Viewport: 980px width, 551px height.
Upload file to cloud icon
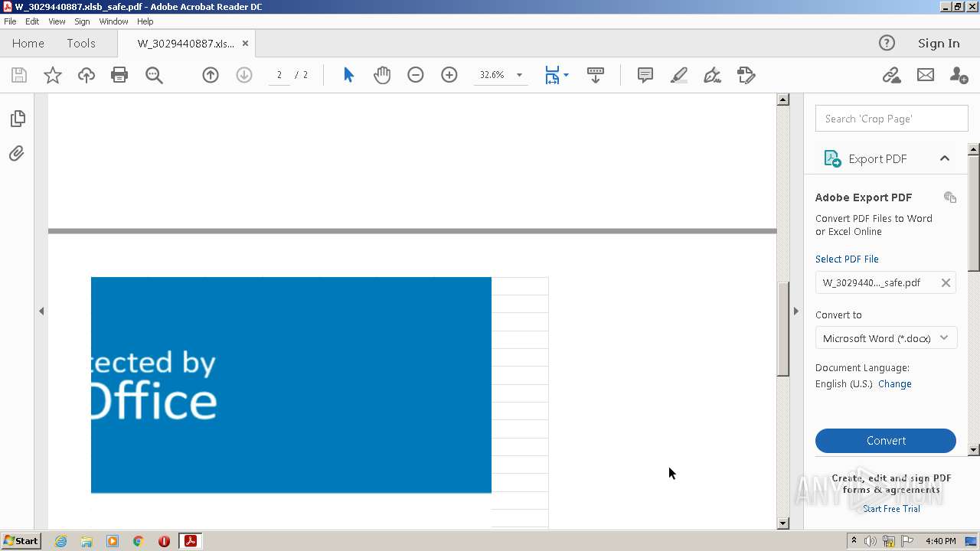point(87,75)
